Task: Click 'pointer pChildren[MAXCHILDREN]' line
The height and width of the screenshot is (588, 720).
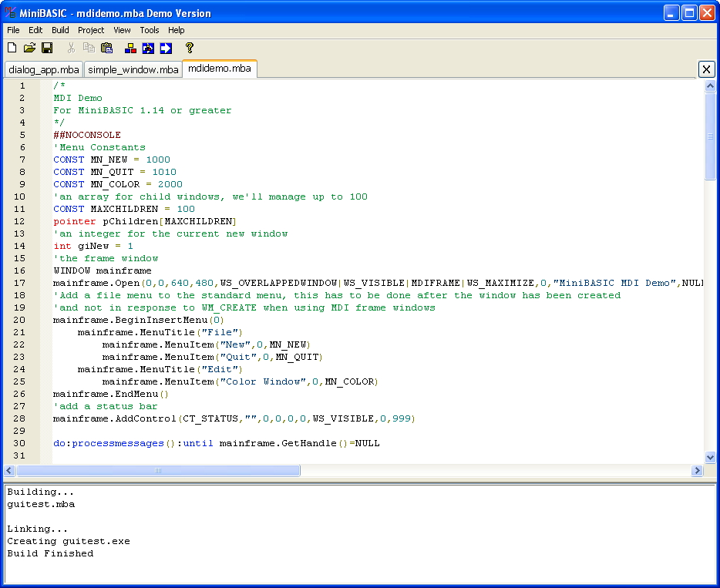Action: (x=145, y=221)
